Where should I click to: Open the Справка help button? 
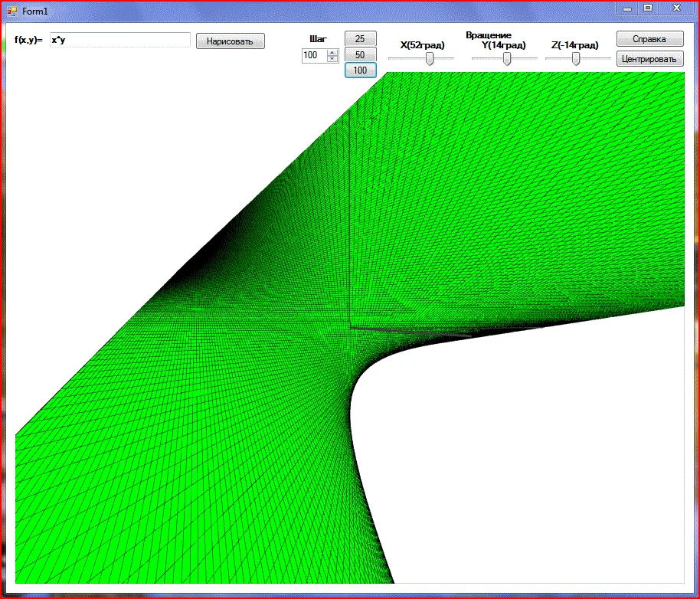(x=649, y=39)
